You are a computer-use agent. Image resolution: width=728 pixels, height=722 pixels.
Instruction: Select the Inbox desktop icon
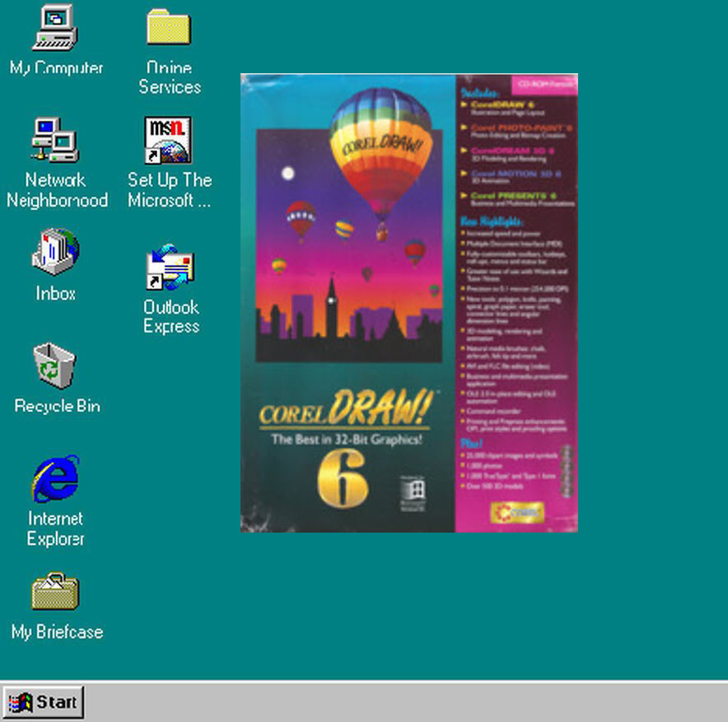55,253
